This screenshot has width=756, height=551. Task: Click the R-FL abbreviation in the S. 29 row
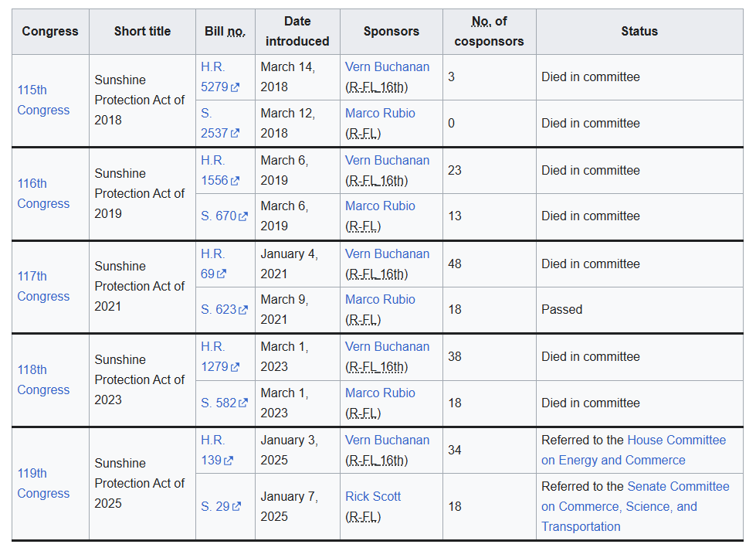coord(363,517)
